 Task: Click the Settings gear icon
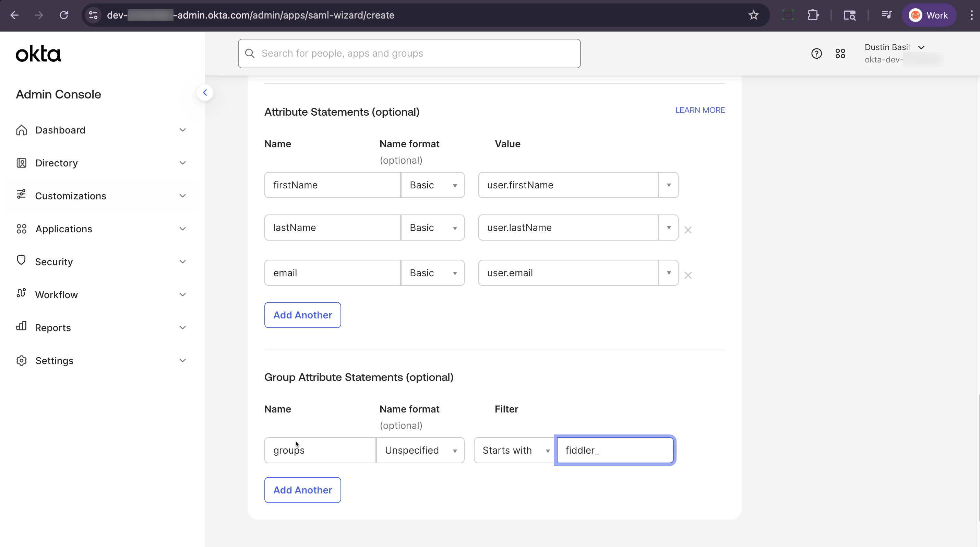21,360
